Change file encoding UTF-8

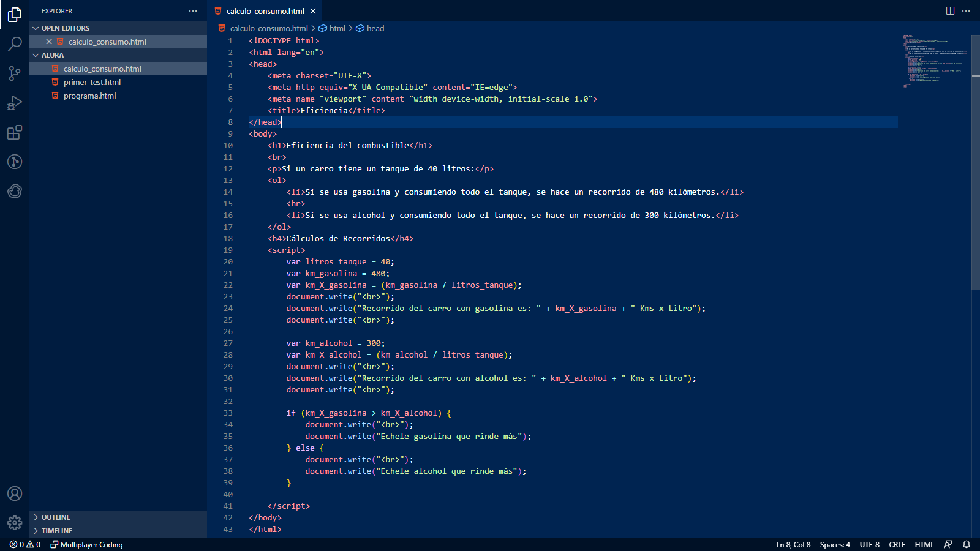[x=869, y=544]
